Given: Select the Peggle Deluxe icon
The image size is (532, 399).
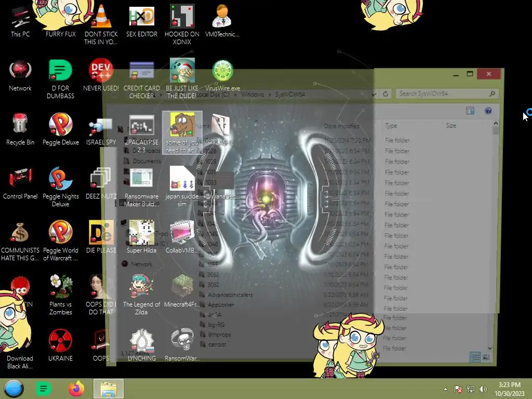Looking at the screenshot, I should click(61, 129).
